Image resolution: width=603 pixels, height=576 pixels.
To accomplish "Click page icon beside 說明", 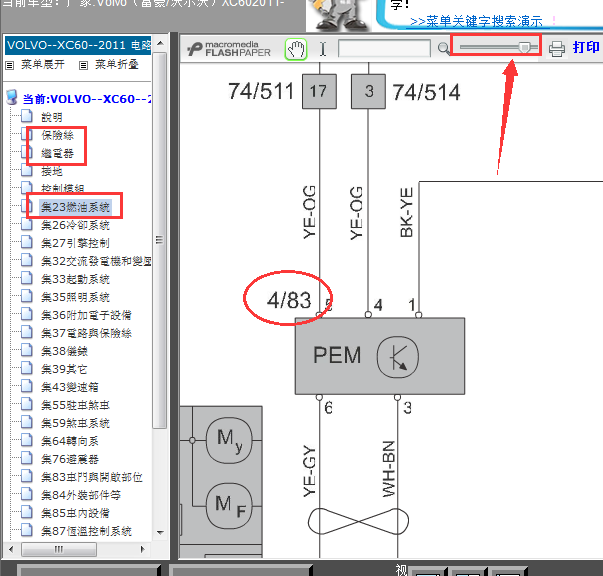I will (27, 116).
